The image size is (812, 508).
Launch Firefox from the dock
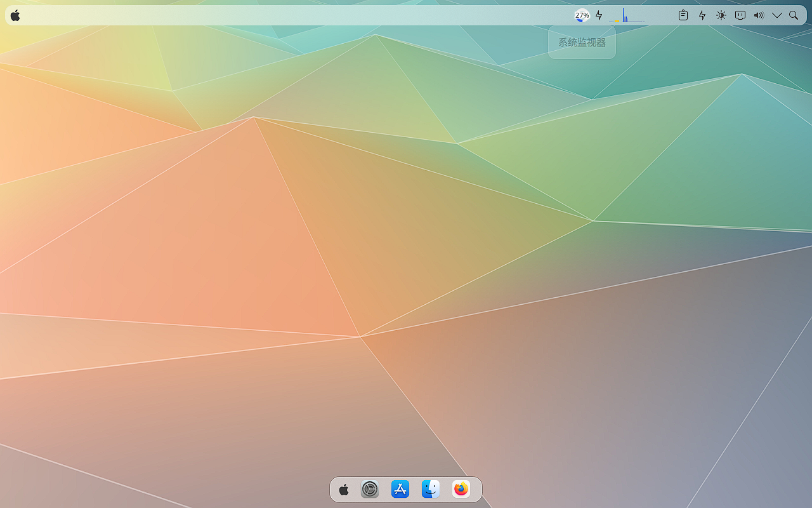461,490
